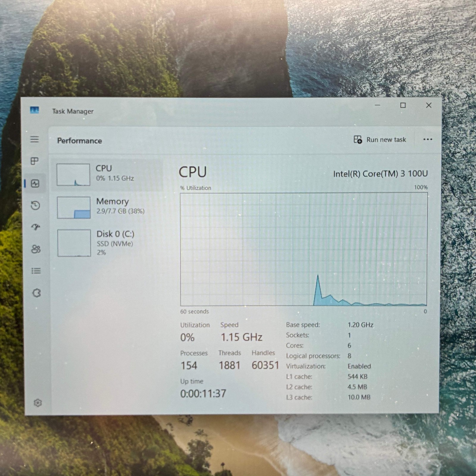
Task: Open the three-dot more options menu
Action: tap(428, 139)
